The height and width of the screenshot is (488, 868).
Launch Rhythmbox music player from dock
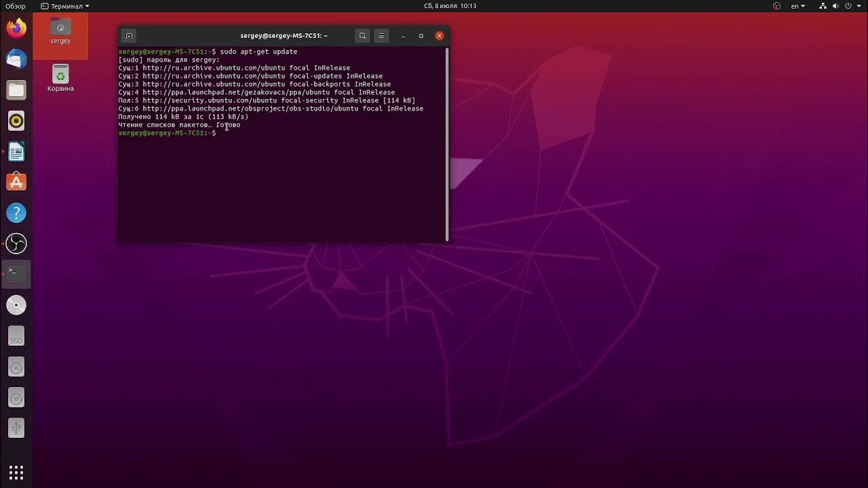click(16, 121)
